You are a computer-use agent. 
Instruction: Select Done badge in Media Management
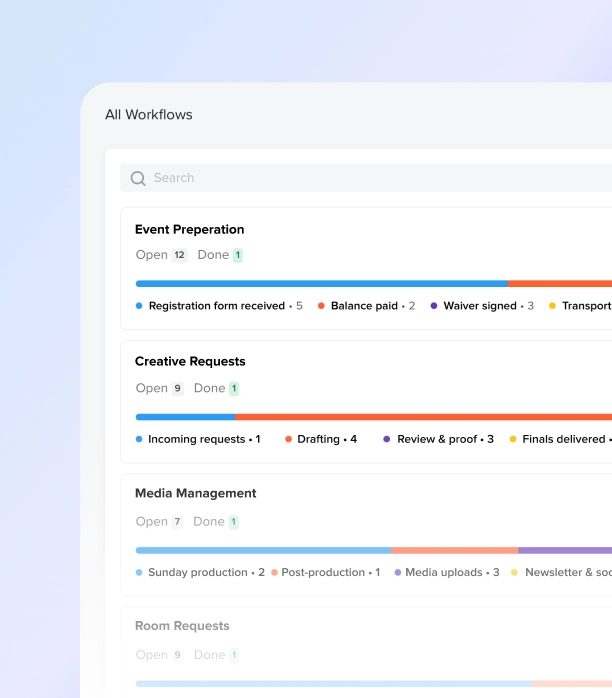[x=234, y=522]
